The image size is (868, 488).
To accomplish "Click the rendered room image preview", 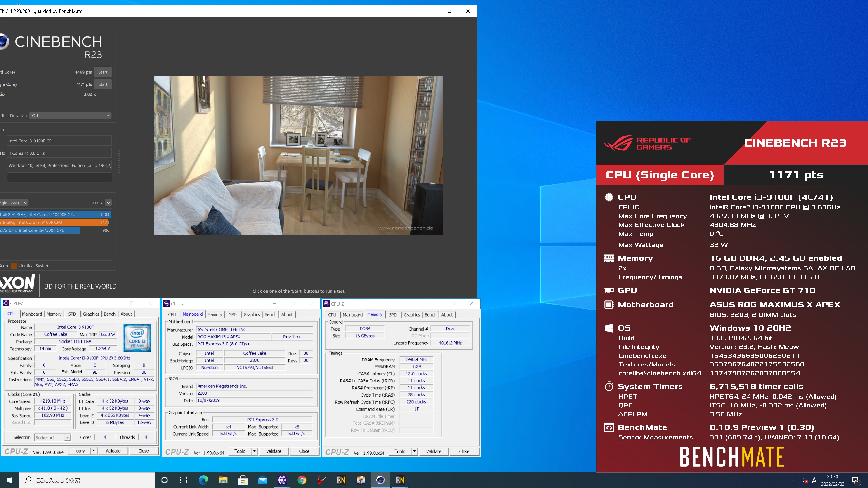I will [x=298, y=155].
